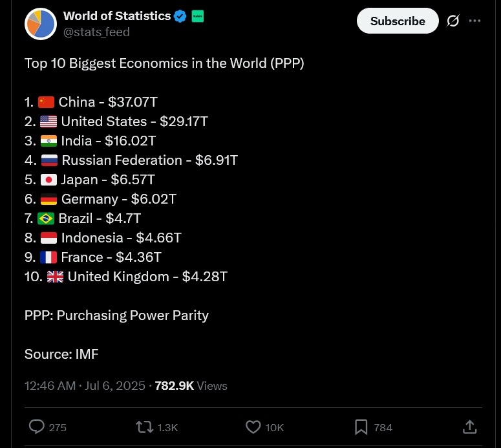
Task: Open the 12:46 AM · Jul 6, 2025 timestamp
Action: point(85,386)
